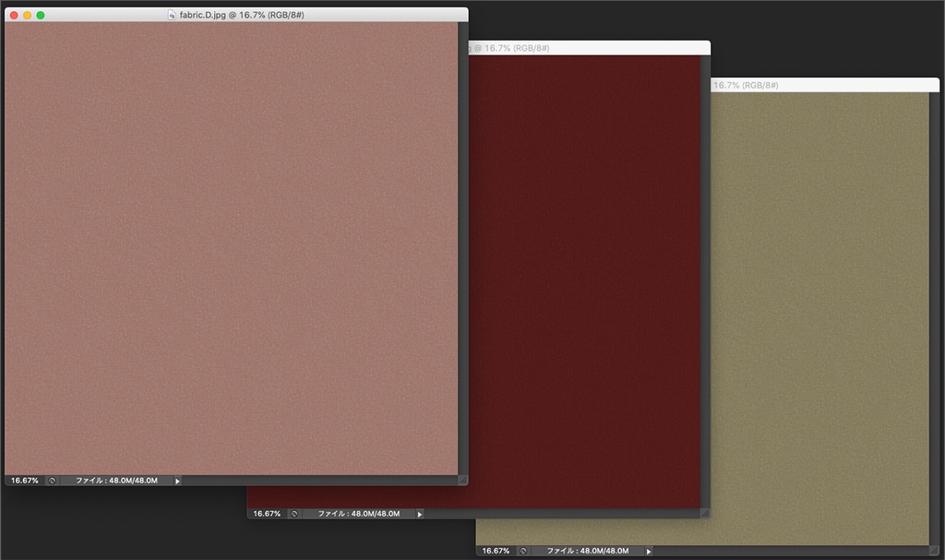Click the document proxy icon beside fabric.D.jpg
The width and height of the screenshot is (945, 560).
tap(171, 15)
